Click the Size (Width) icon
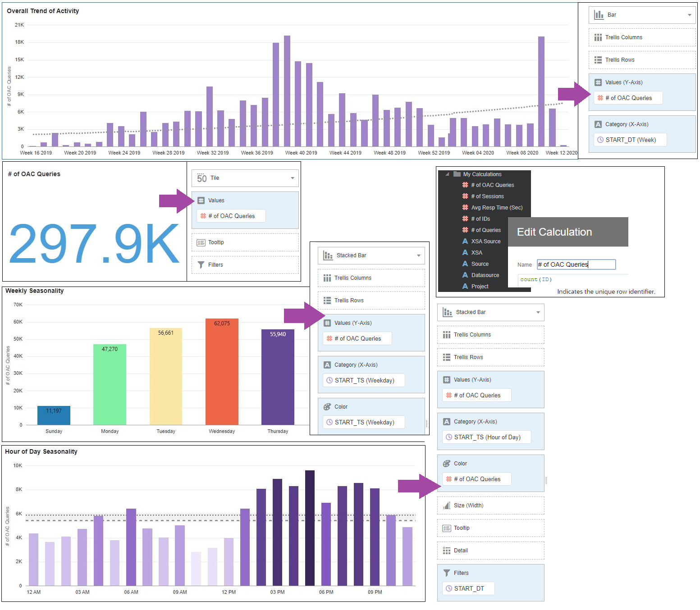The image size is (700, 610). [x=446, y=505]
